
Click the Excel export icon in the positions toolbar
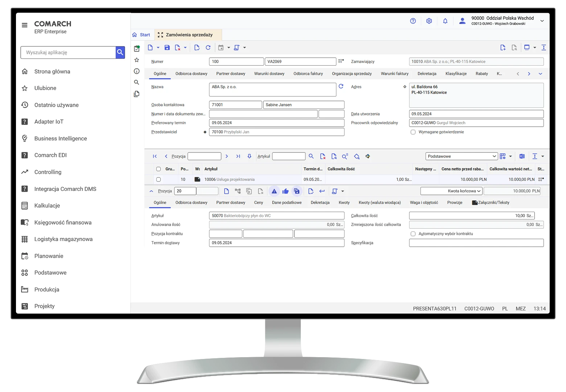(x=522, y=156)
